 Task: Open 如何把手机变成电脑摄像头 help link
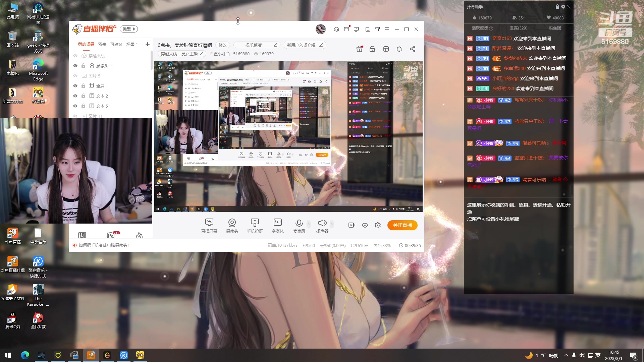104,245
